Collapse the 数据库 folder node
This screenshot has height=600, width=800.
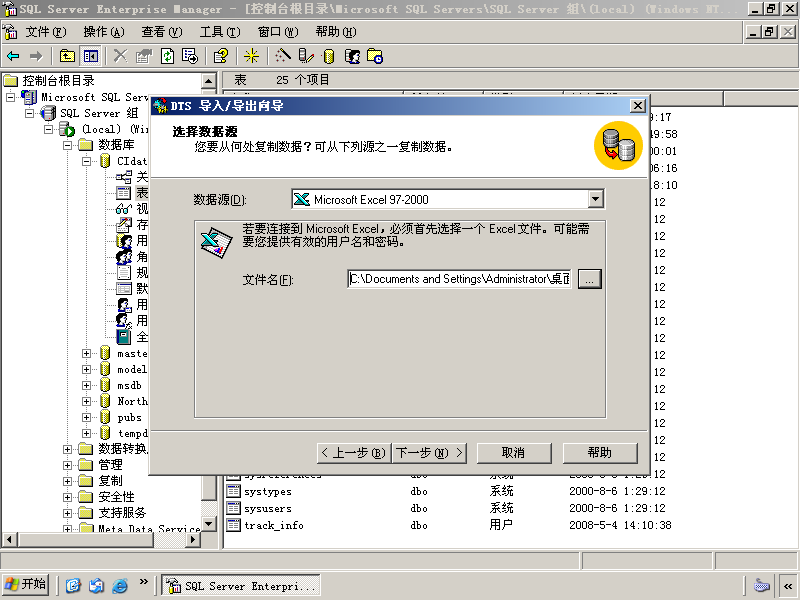(x=67, y=145)
